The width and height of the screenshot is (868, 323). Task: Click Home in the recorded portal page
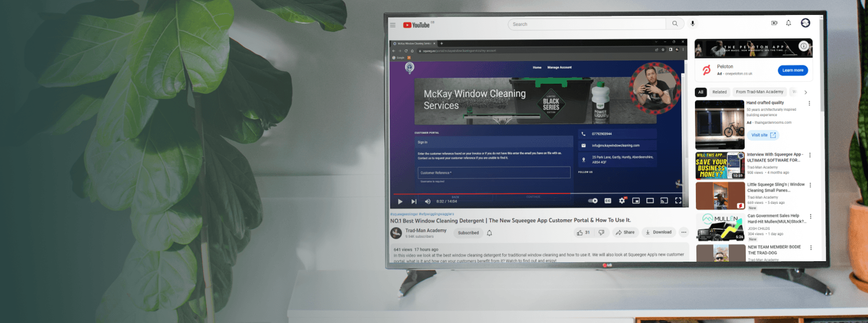pyautogui.click(x=537, y=67)
